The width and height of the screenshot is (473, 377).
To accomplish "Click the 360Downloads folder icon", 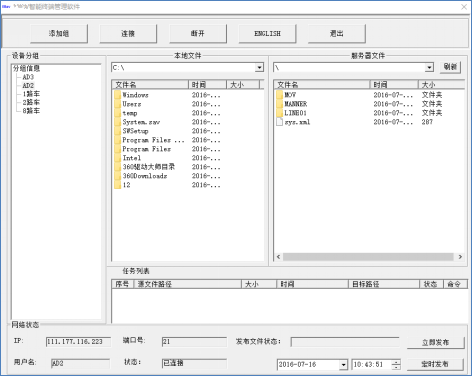I will 117,176.
